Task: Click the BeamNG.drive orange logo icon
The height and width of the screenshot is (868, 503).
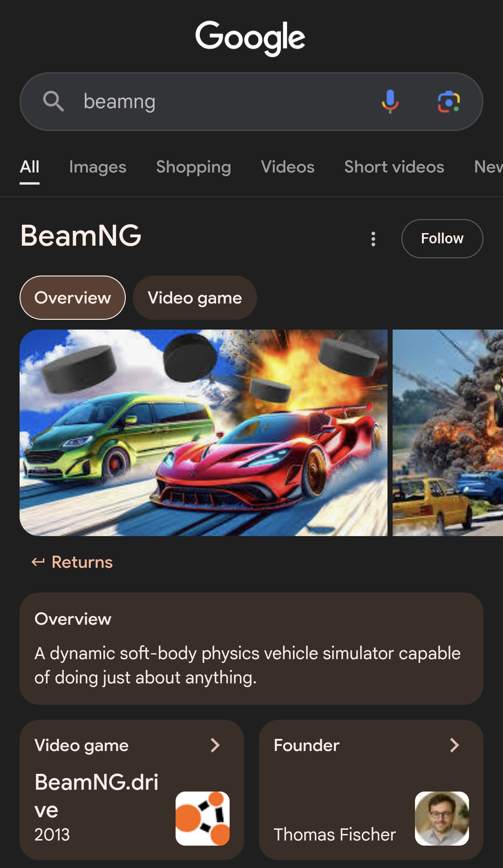Action: pos(203,818)
